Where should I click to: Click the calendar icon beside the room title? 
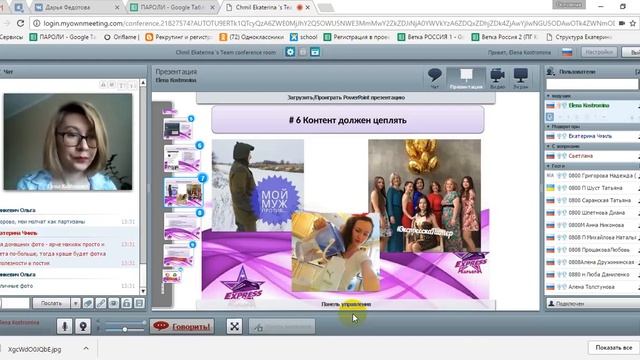315,52
